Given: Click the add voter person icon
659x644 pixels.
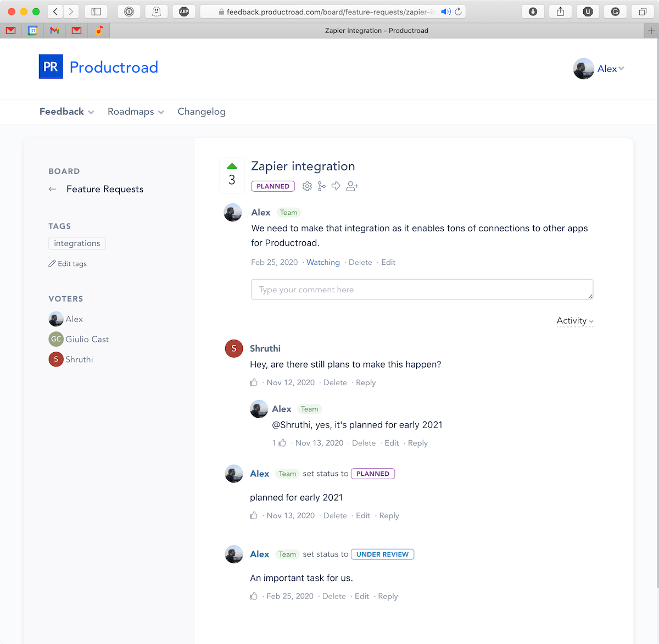Looking at the screenshot, I should point(352,186).
